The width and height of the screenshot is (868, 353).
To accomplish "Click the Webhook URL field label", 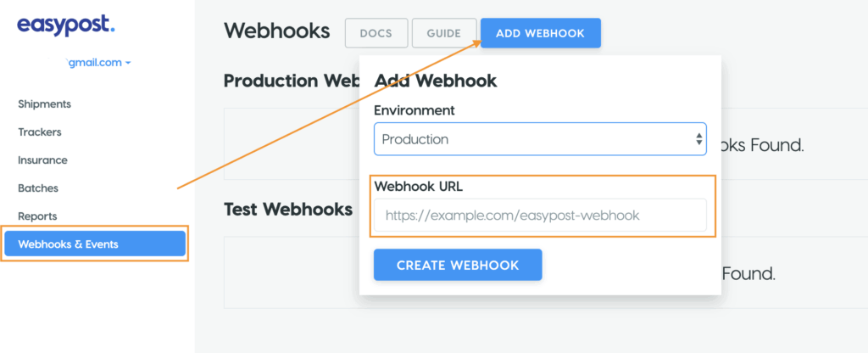I will (x=417, y=187).
